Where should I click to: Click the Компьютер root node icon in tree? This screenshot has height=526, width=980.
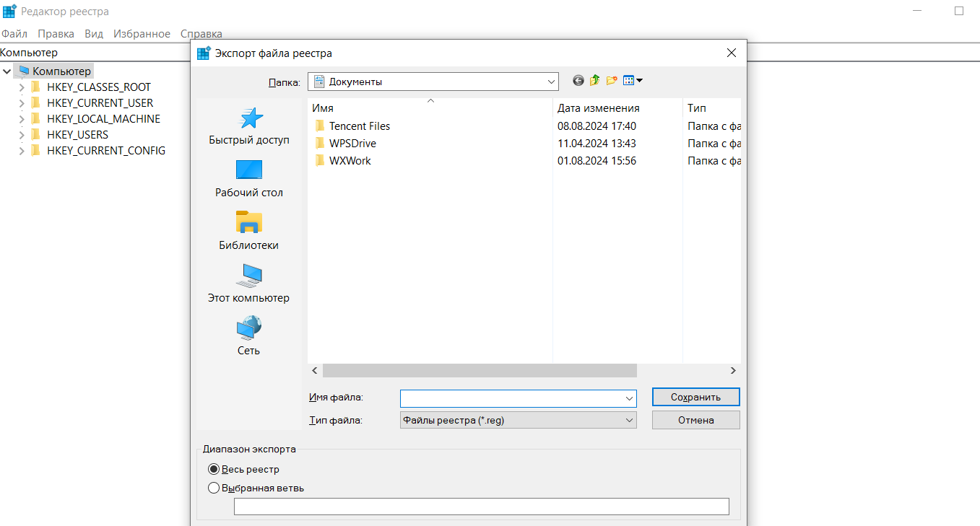tap(24, 71)
